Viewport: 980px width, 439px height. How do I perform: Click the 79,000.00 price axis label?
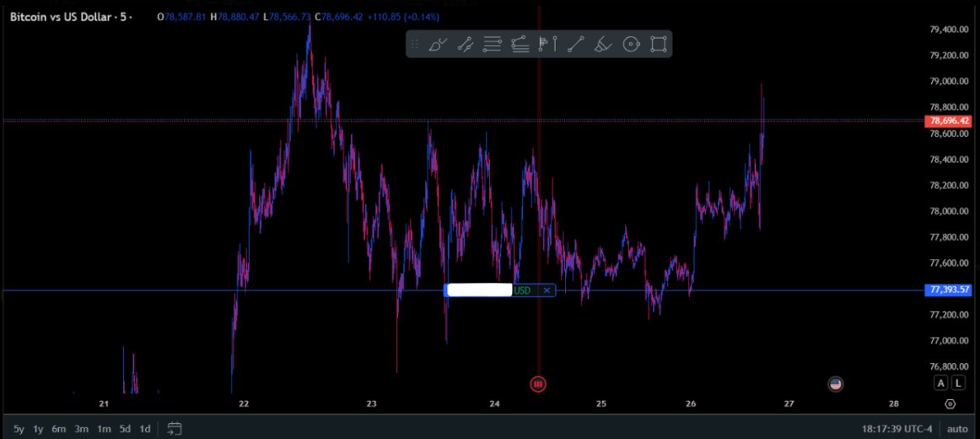(x=949, y=81)
